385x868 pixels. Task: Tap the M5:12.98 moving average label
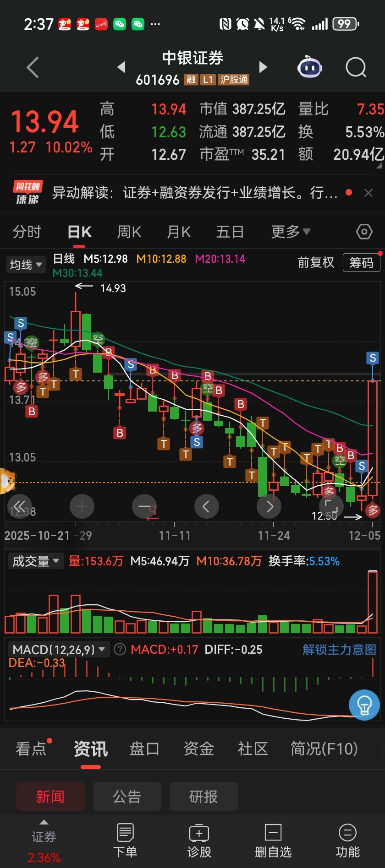pyautogui.click(x=105, y=259)
